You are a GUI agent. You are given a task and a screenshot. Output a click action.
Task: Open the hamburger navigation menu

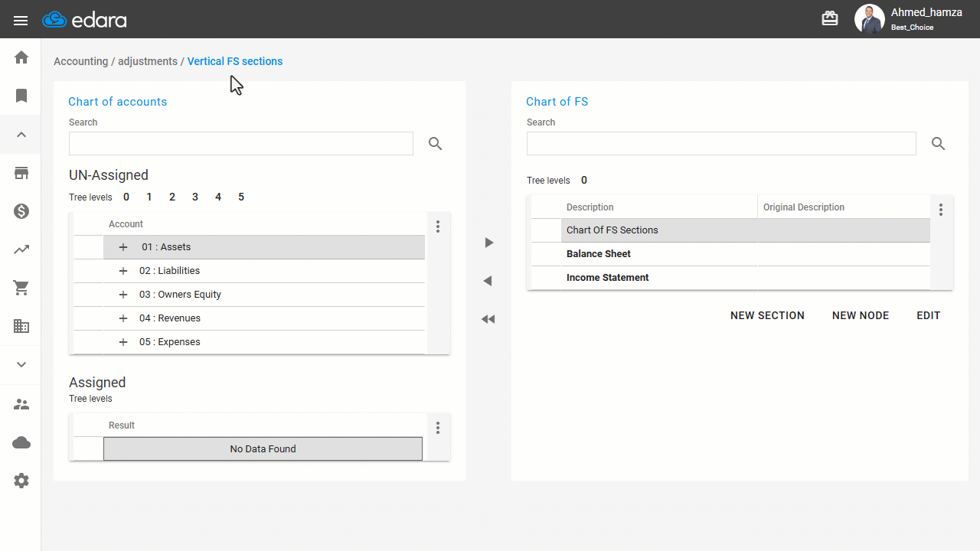[21, 20]
